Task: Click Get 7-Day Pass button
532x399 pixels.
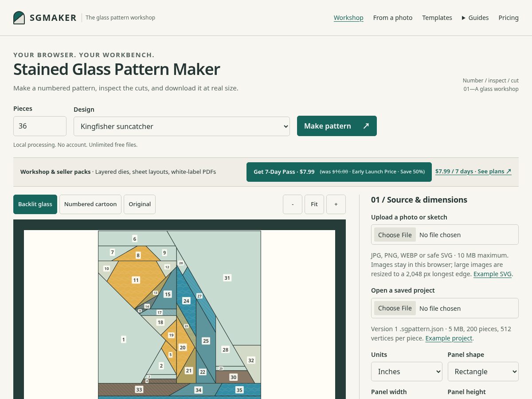Action: point(339,172)
